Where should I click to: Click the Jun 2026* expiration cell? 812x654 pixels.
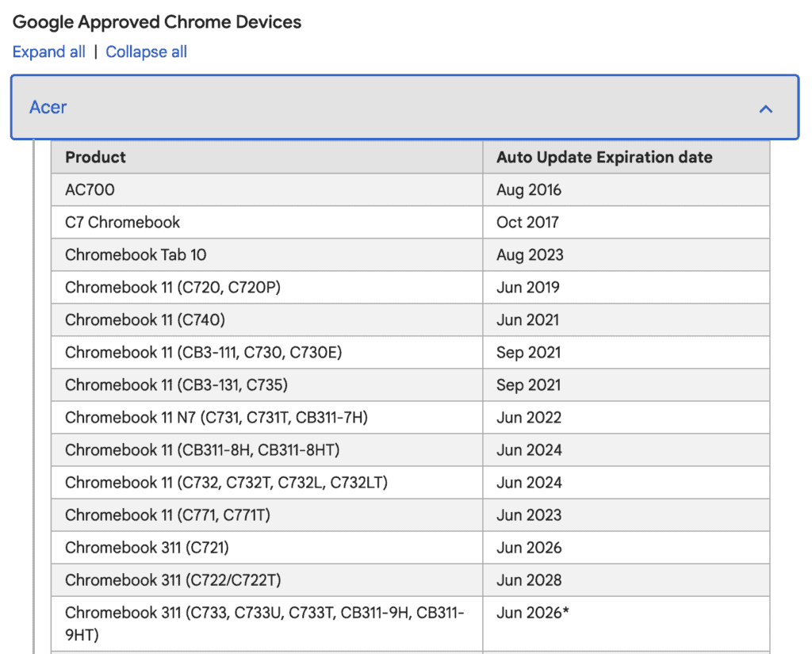pos(530,613)
